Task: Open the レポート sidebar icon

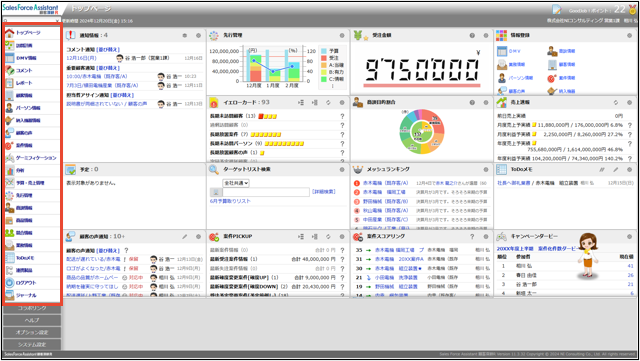Action: [x=10, y=83]
